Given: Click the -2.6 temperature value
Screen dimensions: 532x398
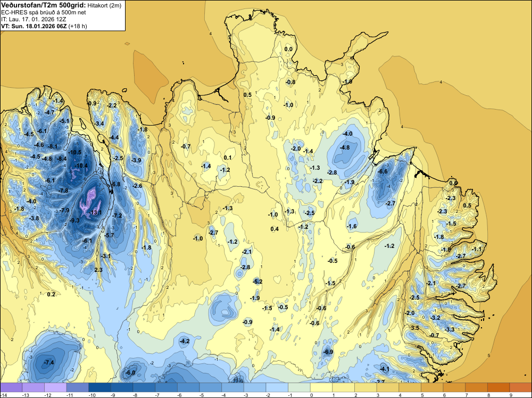Looking at the screenshot, I should pyautogui.click(x=137, y=186).
